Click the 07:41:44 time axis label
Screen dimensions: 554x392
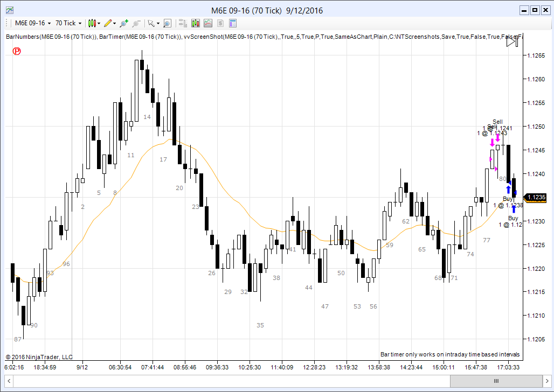click(153, 367)
